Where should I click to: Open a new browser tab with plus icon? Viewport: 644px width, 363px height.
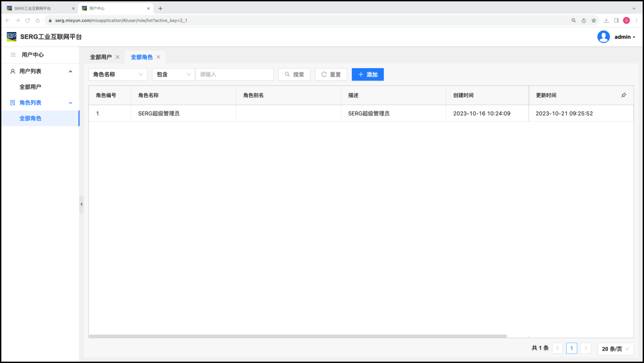point(160,9)
